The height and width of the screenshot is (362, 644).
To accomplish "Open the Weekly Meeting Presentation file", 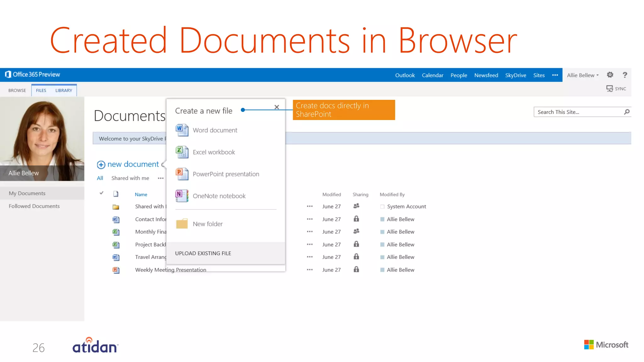I will click(x=171, y=270).
